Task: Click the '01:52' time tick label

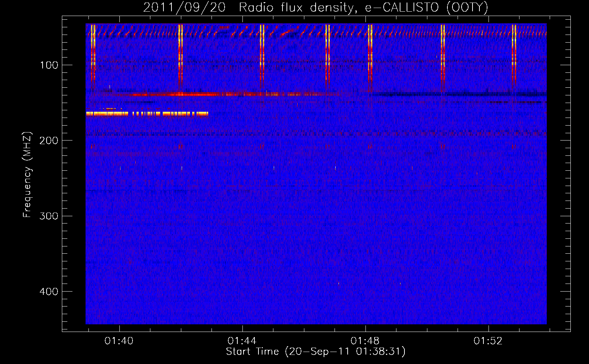Action: pyautogui.click(x=488, y=341)
